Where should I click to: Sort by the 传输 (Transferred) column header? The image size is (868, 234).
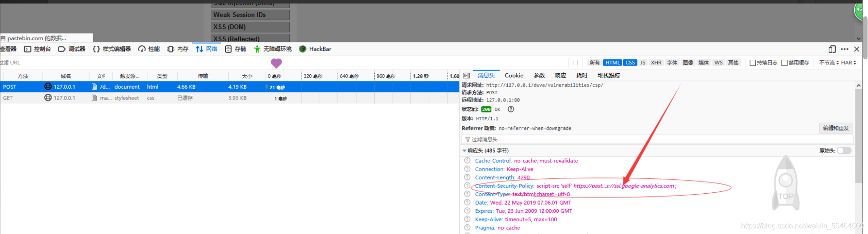point(203,76)
